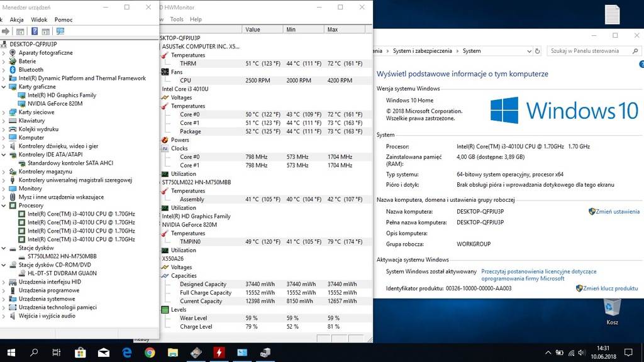Open the Akcja menu in Device Manager
Viewport: 644px width, 362px height.
pos(16,19)
